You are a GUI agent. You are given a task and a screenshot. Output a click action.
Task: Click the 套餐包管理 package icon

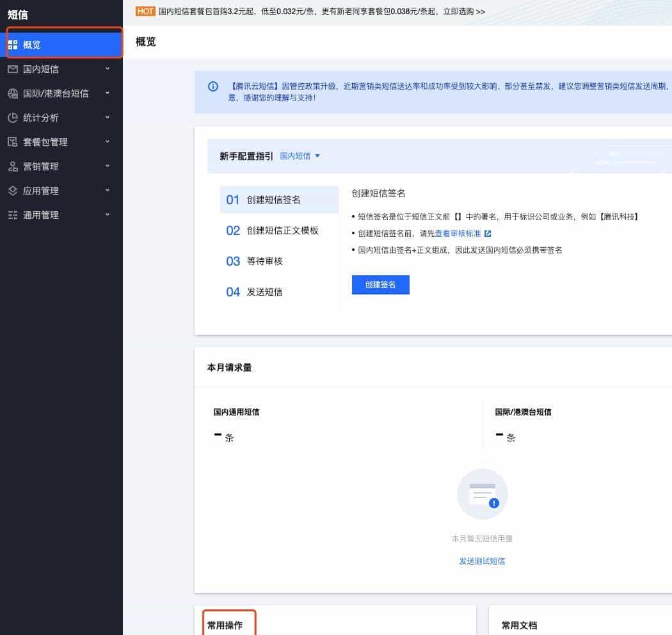(14, 141)
